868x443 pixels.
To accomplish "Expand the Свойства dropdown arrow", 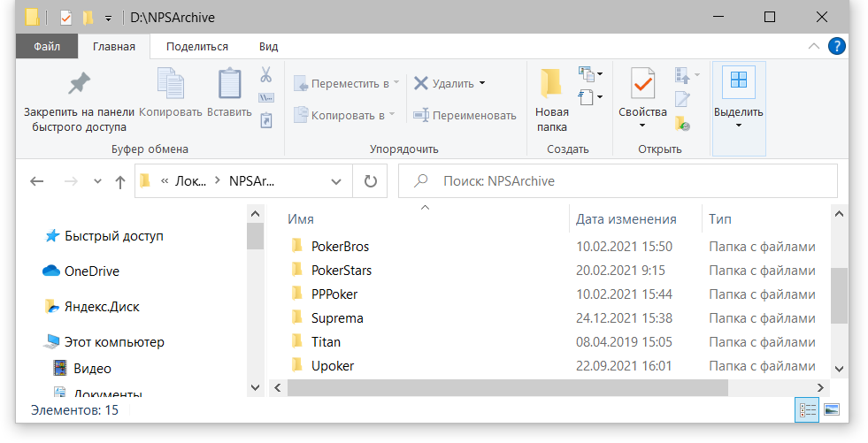I will tap(642, 126).
